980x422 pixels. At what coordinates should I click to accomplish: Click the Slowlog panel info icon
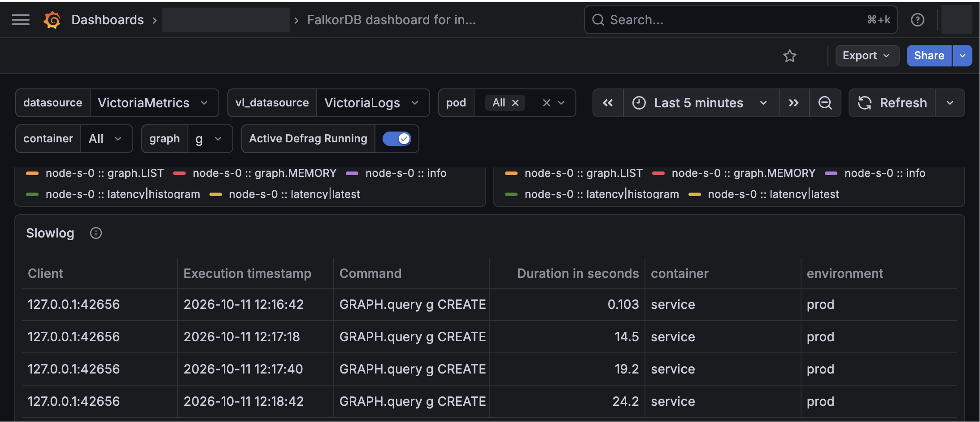tap(96, 233)
